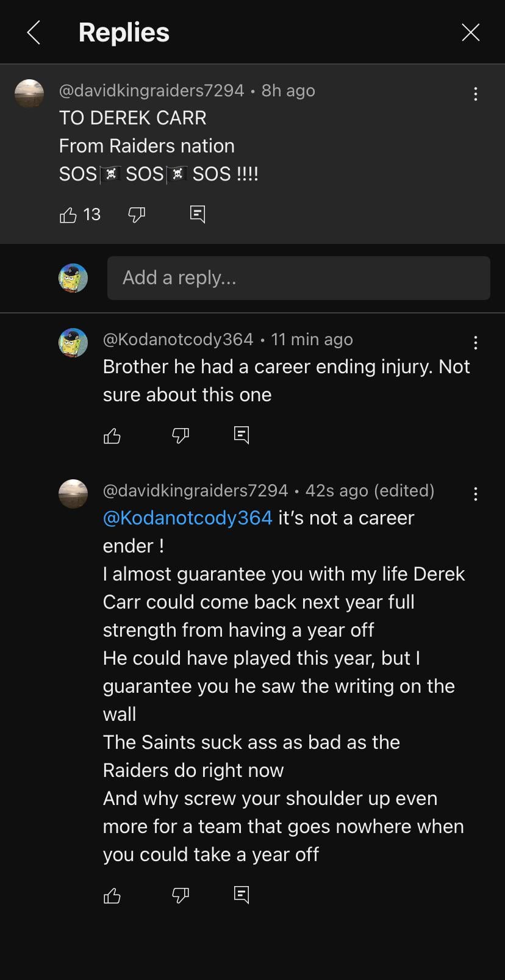
Task: Close the Replies panel
Action: click(x=470, y=32)
